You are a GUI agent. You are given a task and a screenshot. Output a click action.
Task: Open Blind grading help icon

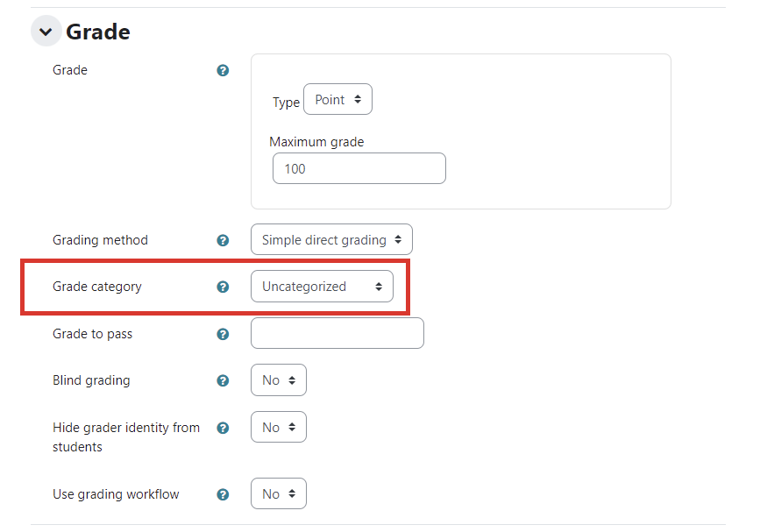tap(223, 380)
